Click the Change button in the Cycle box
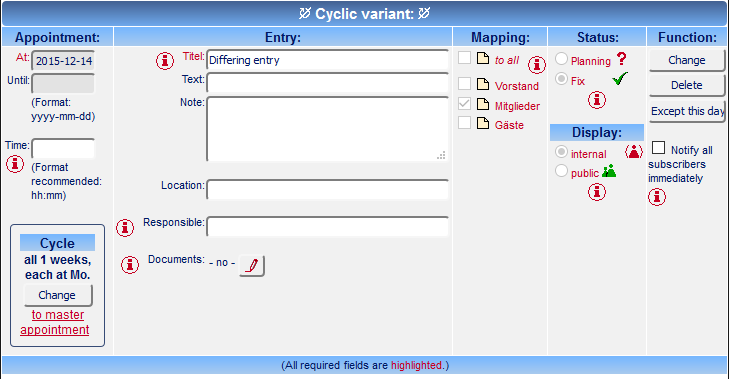This screenshot has height=379, width=729. (58, 295)
